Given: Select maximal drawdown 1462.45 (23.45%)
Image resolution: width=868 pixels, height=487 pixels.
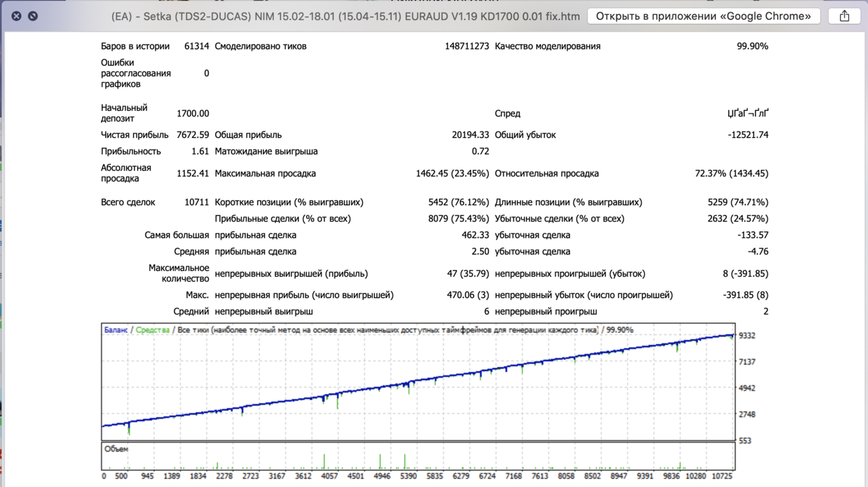Looking at the screenshot, I should [452, 174].
